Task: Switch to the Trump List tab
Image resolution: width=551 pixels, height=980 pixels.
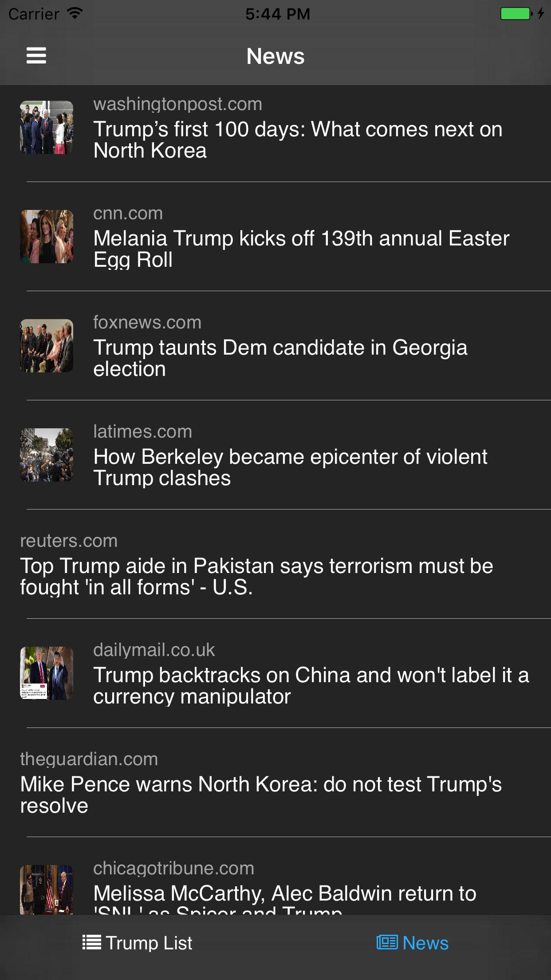Action: click(x=149, y=943)
